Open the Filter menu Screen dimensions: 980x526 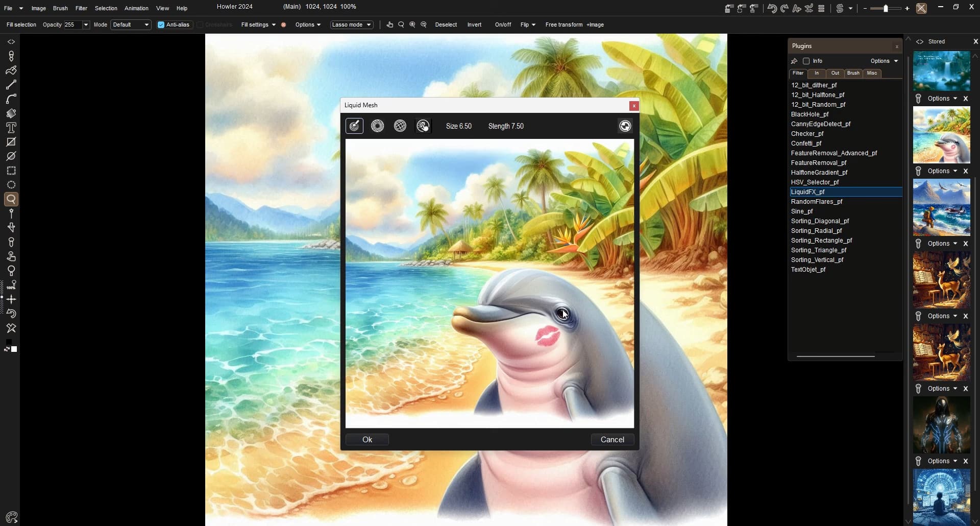tap(81, 8)
